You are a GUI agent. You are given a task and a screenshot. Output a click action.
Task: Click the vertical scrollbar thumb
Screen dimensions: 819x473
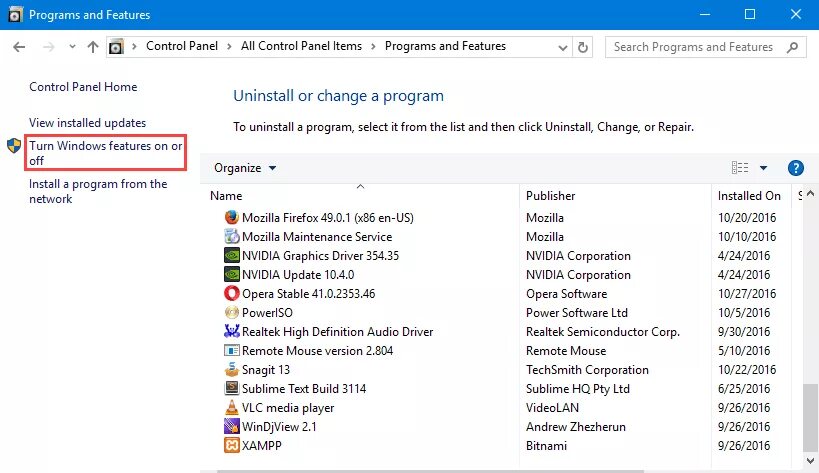point(810,418)
